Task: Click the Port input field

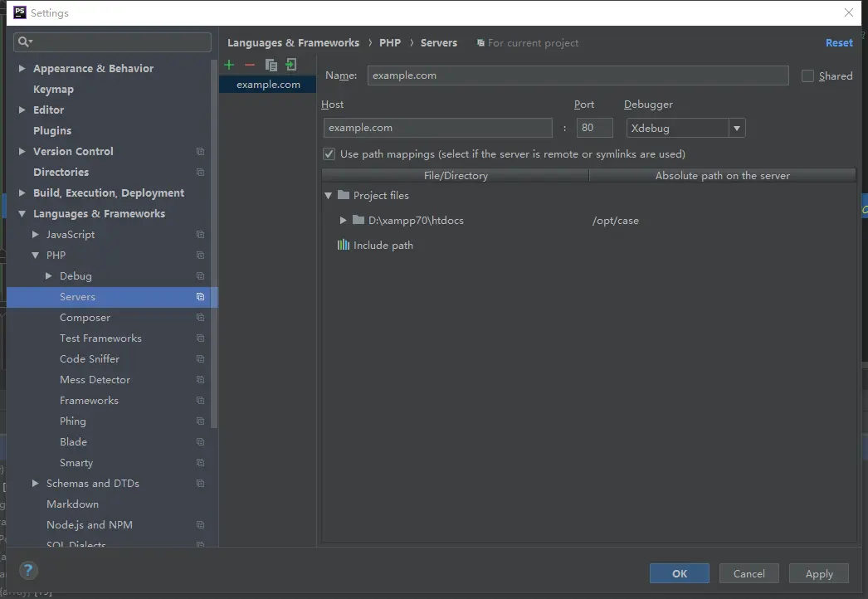Action: click(594, 128)
